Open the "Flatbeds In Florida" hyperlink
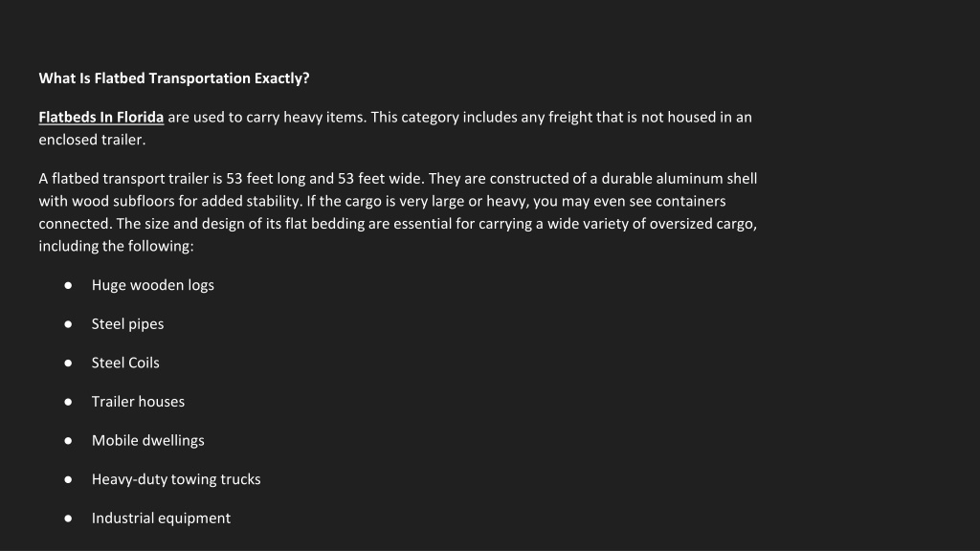The width and height of the screenshot is (980, 551). point(101,118)
